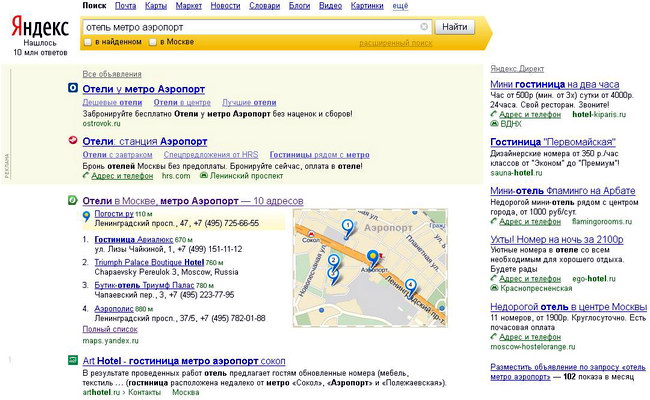Open the Словари service tab
The width and height of the screenshot is (650, 400).
(264, 6)
